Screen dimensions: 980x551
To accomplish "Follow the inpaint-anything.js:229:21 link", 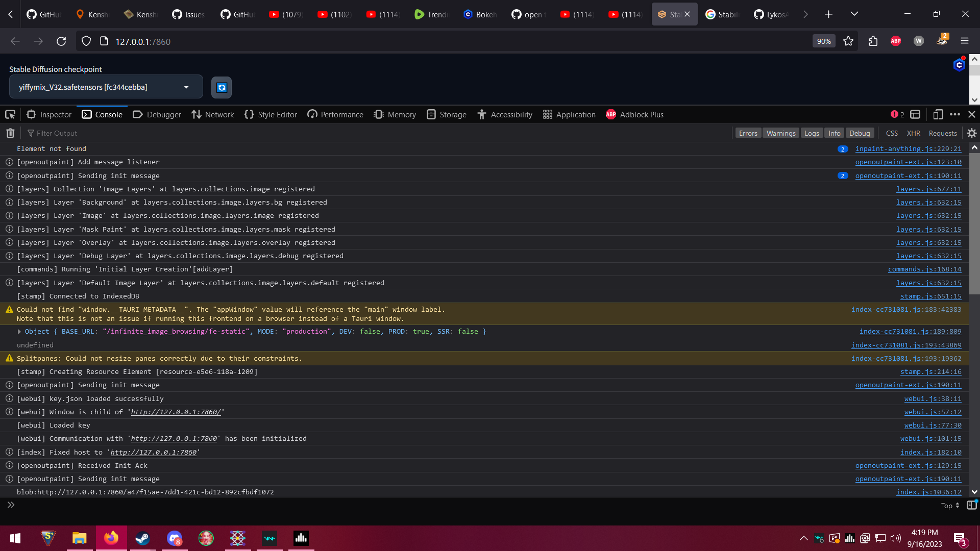I will point(909,148).
